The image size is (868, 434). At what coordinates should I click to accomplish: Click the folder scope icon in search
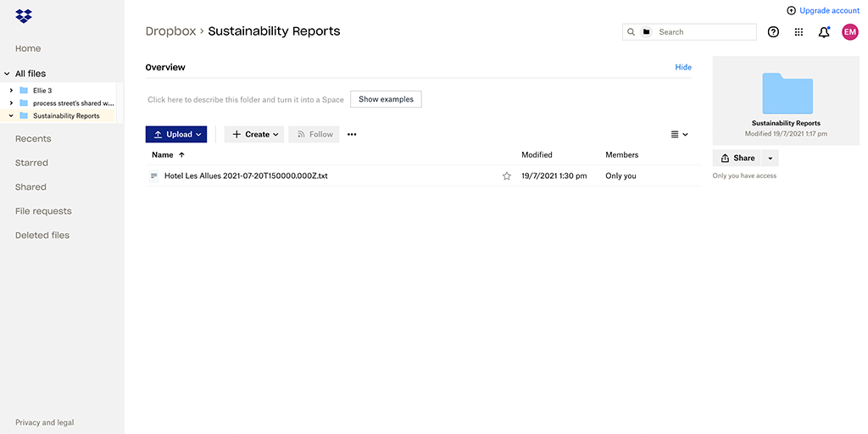[646, 32]
